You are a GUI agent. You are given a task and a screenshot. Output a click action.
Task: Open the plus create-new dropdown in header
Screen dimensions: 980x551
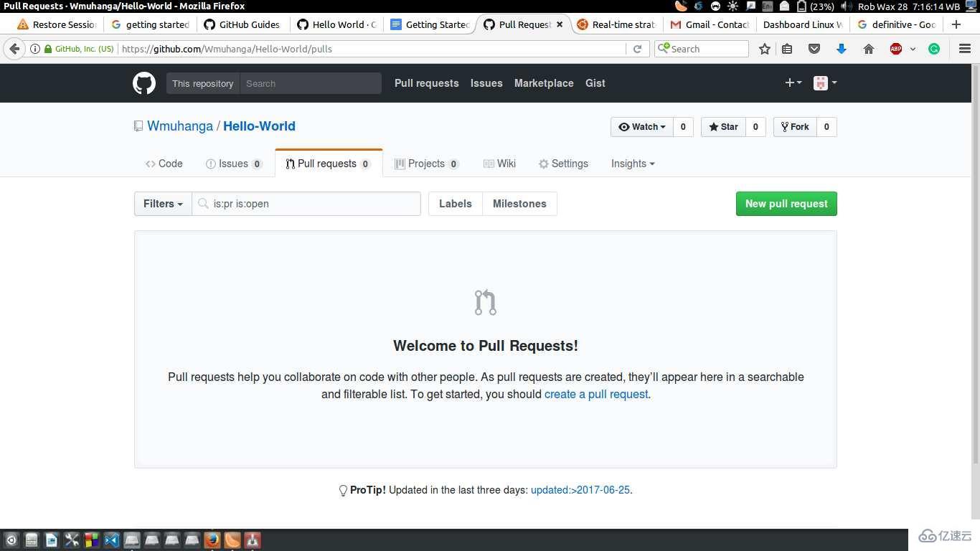click(x=793, y=83)
